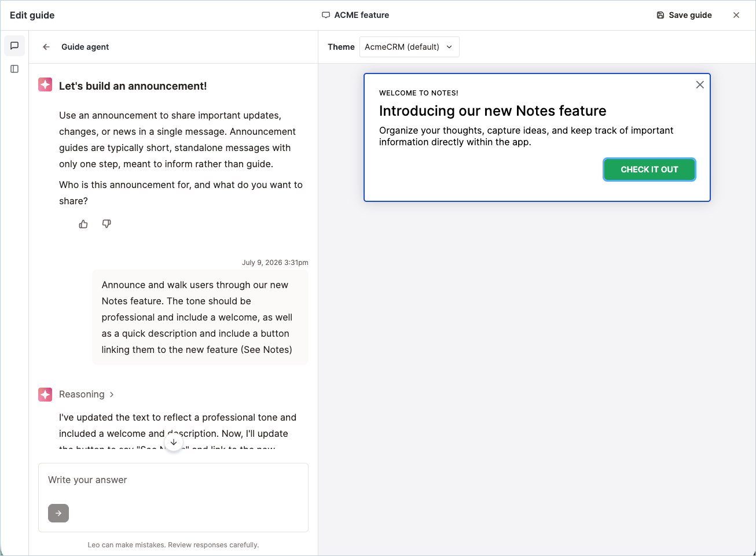Open the AcmeCRM theme dropdown
The width and height of the screenshot is (756, 556).
click(x=409, y=47)
